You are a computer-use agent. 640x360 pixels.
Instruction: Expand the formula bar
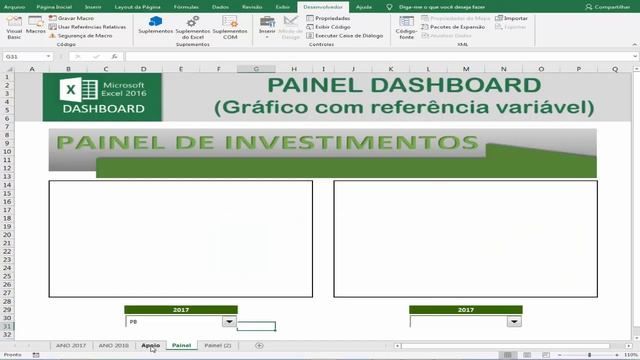pyautogui.click(x=635, y=56)
